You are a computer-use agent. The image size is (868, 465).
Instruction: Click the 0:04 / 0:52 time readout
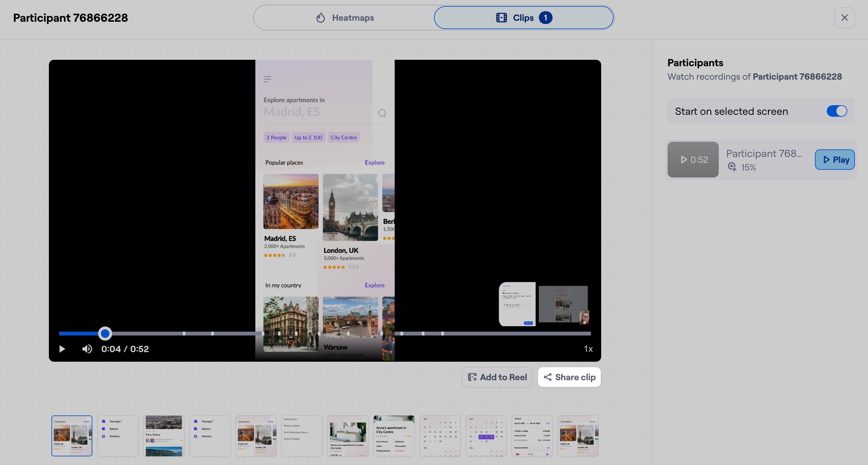[x=125, y=349]
